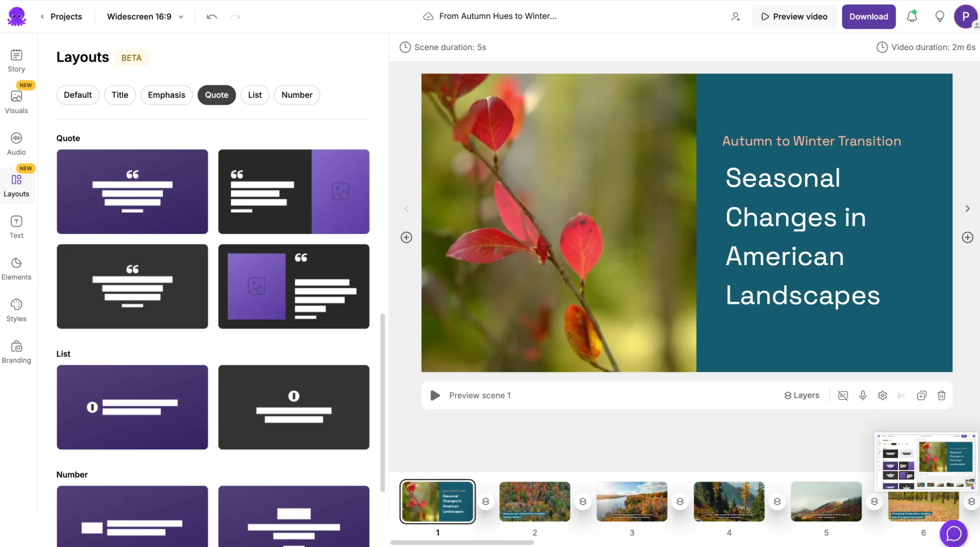Open the Visuals panel in sidebar
The height and width of the screenshot is (547, 980).
tap(16, 102)
